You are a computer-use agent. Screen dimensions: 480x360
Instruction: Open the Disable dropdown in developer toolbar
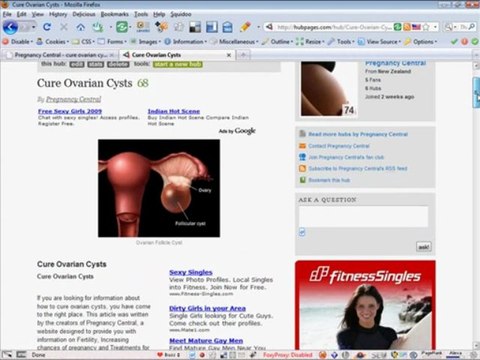pos(18,42)
